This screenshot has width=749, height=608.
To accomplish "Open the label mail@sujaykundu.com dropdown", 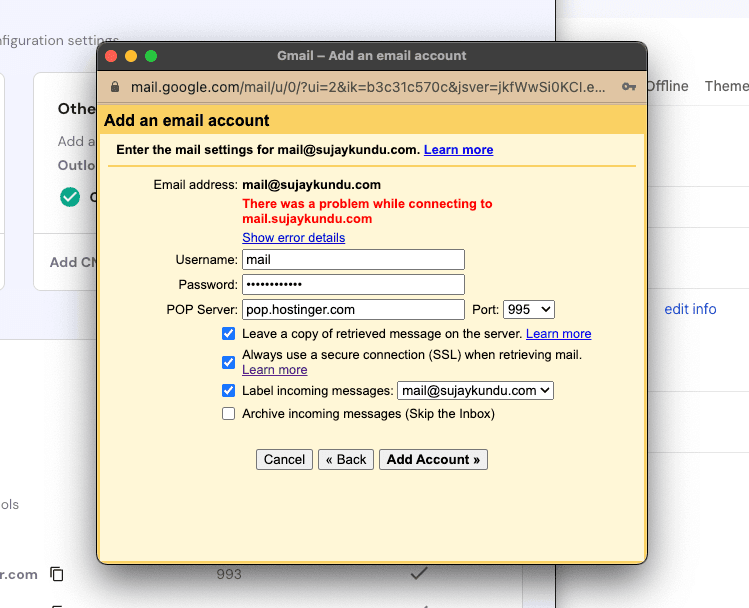I will point(475,390).
